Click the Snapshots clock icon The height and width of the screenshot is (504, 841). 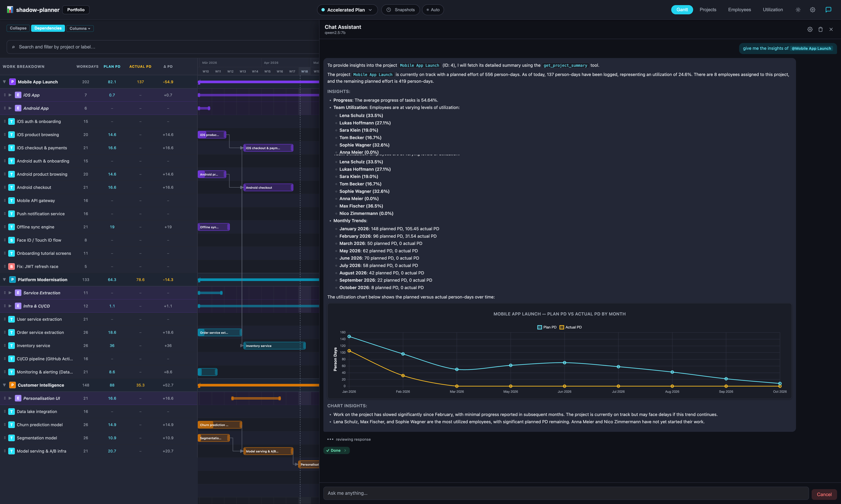[x=389, y=10]
